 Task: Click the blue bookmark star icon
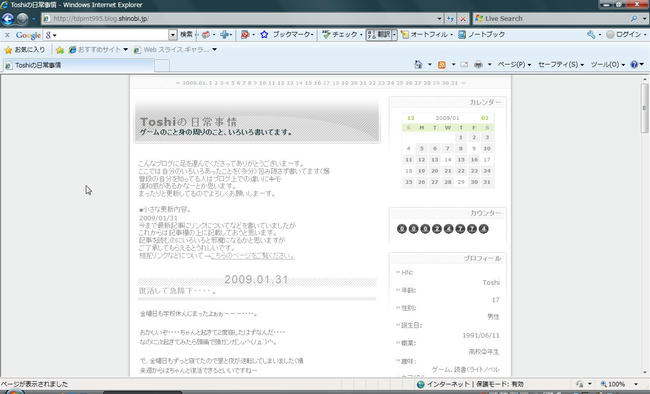point(264,35)
